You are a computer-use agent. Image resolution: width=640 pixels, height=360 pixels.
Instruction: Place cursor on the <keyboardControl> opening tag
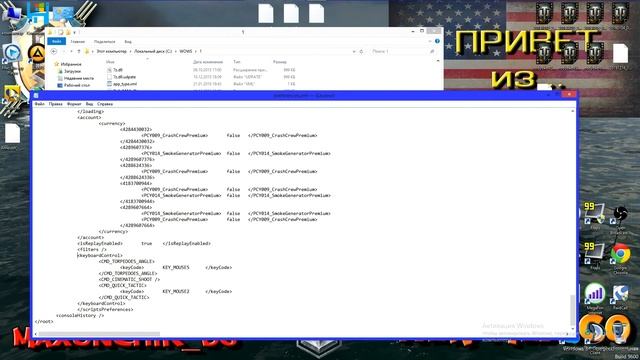(100, 256)
